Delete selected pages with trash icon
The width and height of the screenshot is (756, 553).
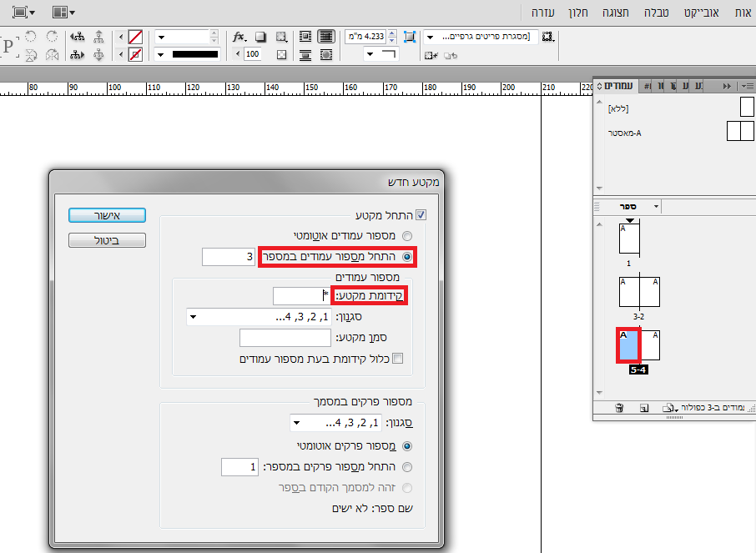(x=619, y=408)
